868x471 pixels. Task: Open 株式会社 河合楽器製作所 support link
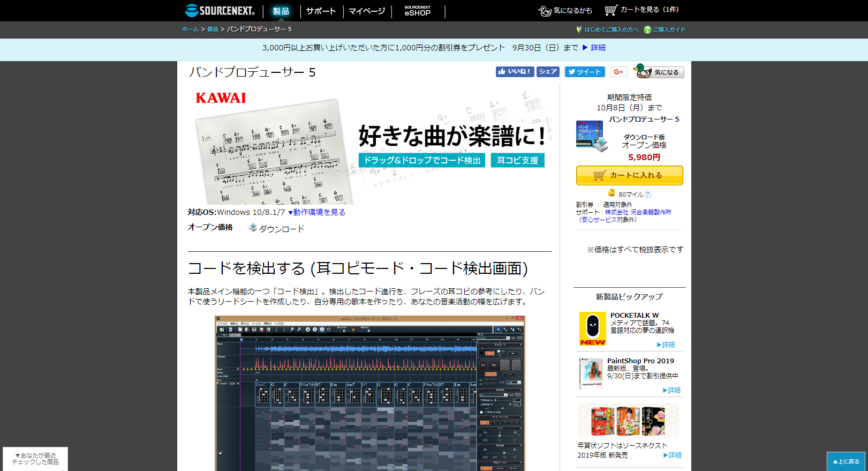pos(638,212)
